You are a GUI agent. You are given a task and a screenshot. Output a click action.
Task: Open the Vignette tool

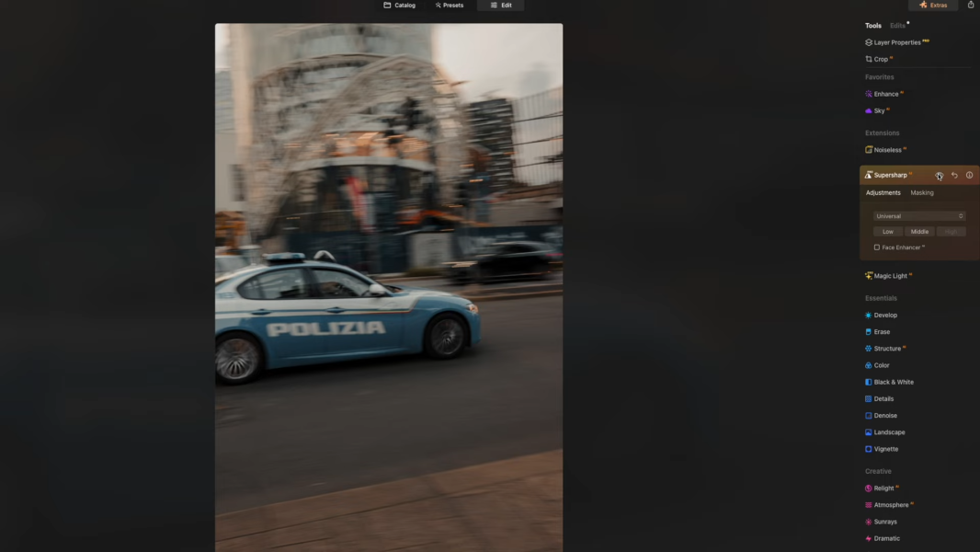(882, 449)
